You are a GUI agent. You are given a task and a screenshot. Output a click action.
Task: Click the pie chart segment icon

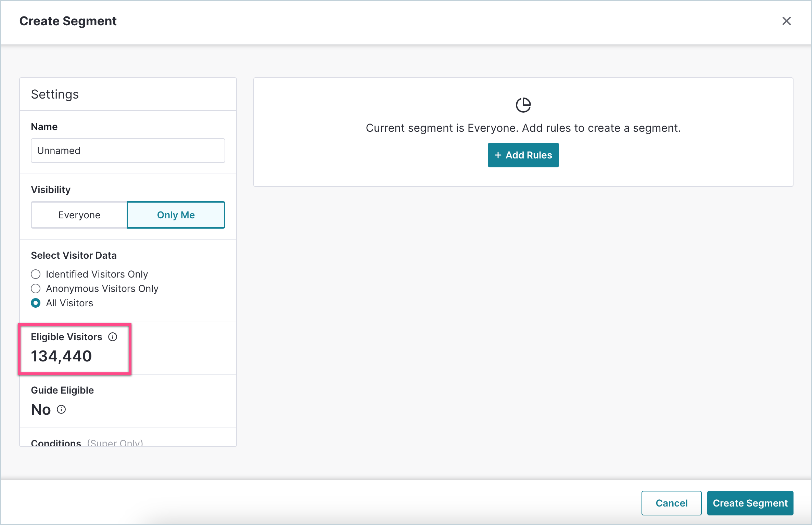pyautogui.click(x=523, y=105)
